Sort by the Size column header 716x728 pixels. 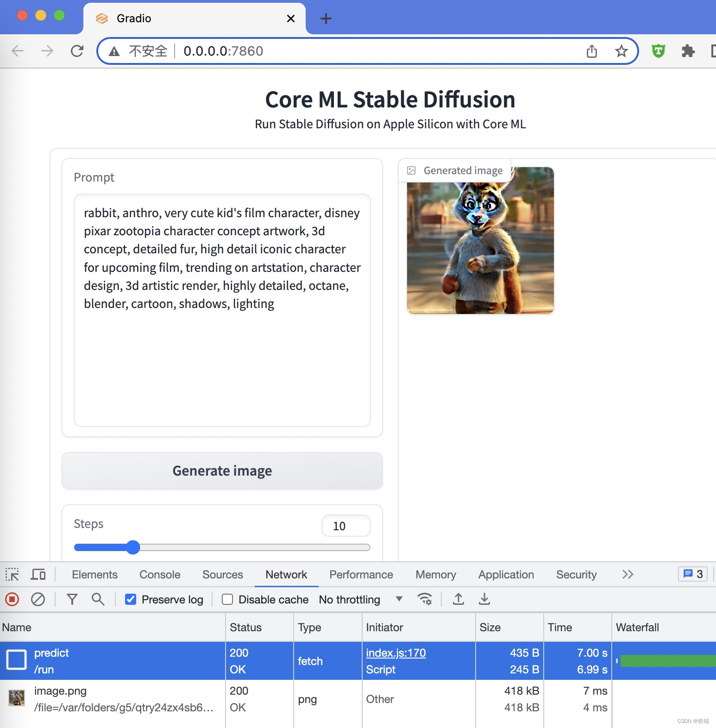coord(509,627)
